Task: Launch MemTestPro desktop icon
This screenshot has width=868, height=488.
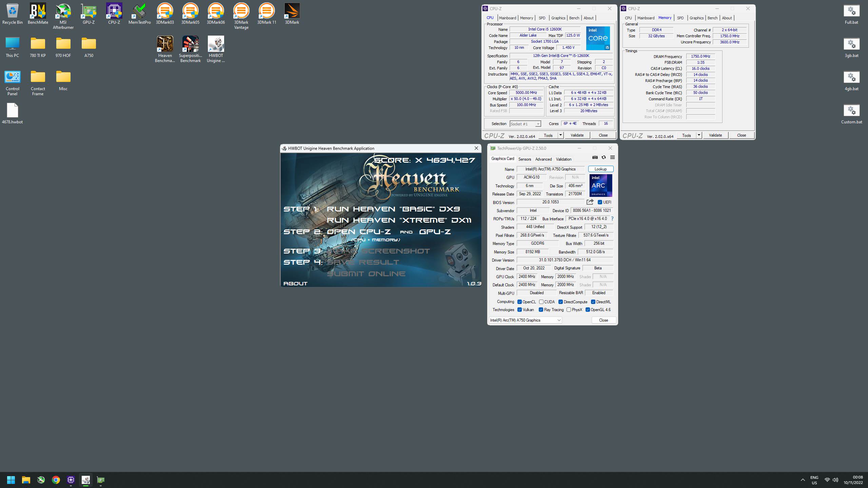Action: [x=139, y=14]
